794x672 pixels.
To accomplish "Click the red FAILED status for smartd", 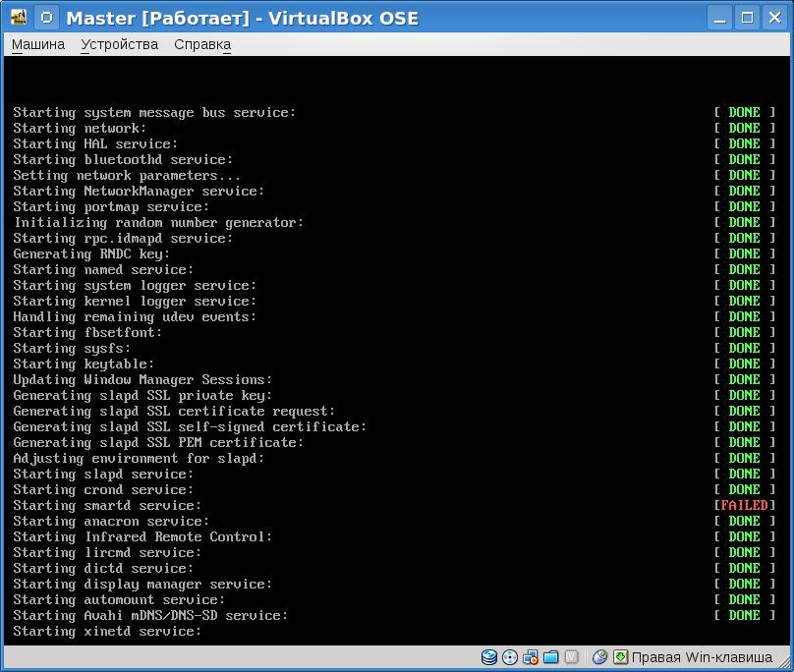I will (744, 505).
